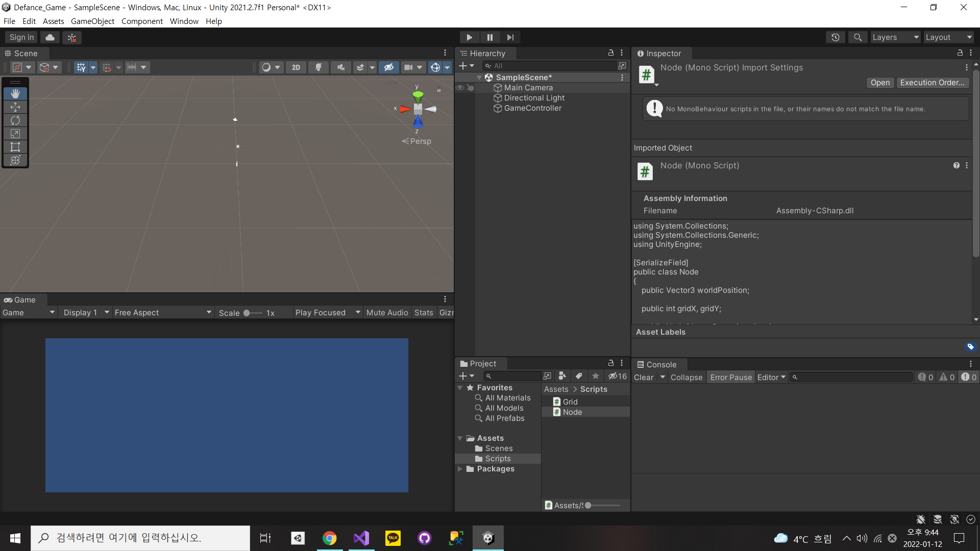Open KakaoTalk from the taskbar
The image size is (980, 551).
[393, 538]
